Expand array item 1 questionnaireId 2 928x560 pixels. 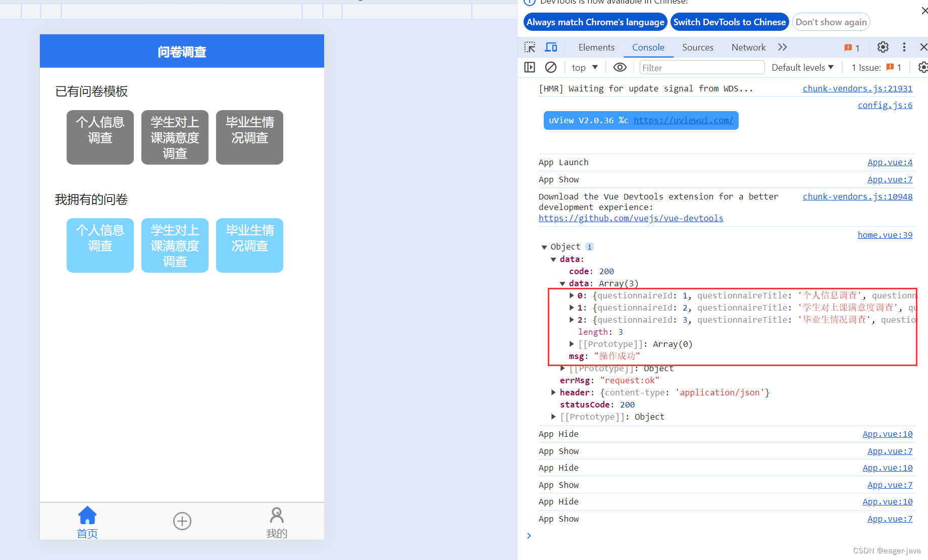point(572,308)
